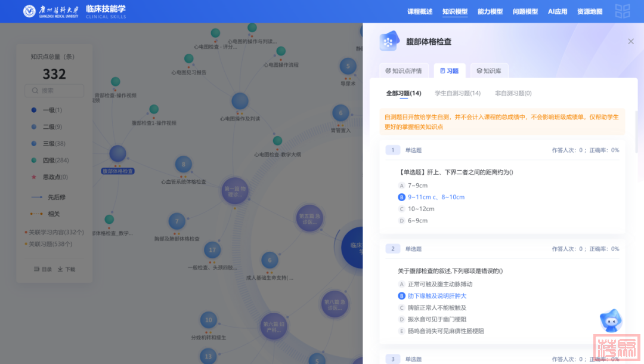Select option A 7~9cm in question 1
The width and height of the screenshot is (644, 364).
[x=401, y=186]
